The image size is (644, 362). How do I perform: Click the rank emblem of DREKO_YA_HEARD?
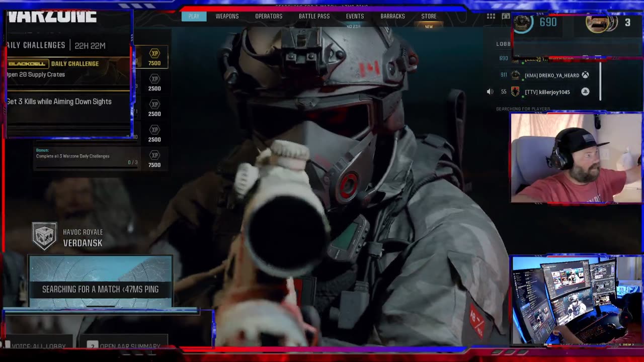[x=515, y=75]
